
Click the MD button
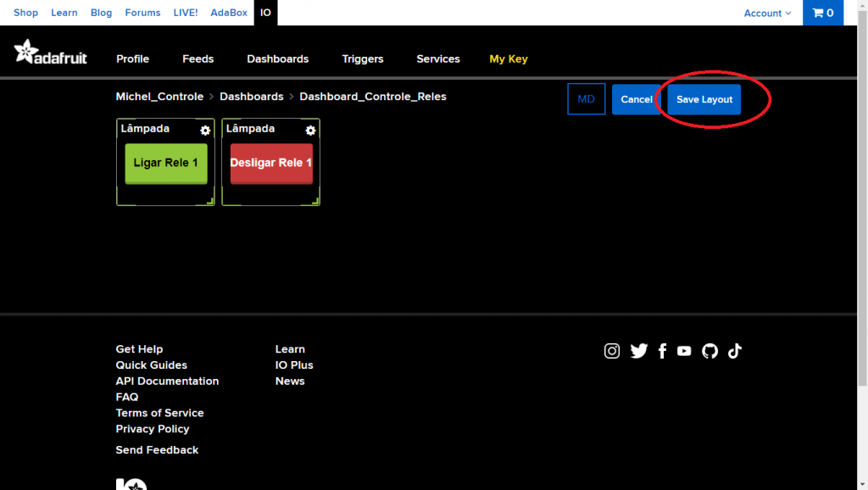click(x=587, y=99)
